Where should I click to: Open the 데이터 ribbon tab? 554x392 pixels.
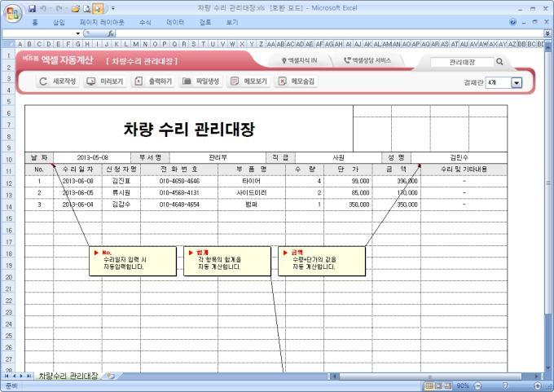point(175,22)
